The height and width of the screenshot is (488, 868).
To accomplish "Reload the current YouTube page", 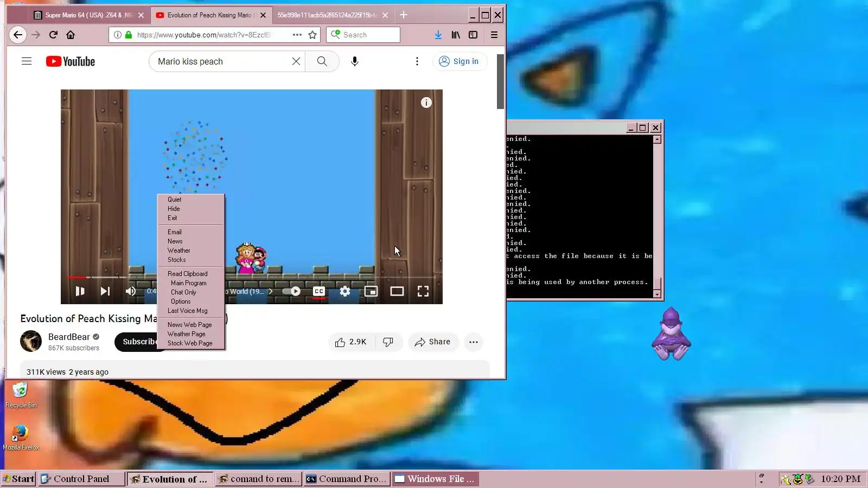I will pos(53,35).
